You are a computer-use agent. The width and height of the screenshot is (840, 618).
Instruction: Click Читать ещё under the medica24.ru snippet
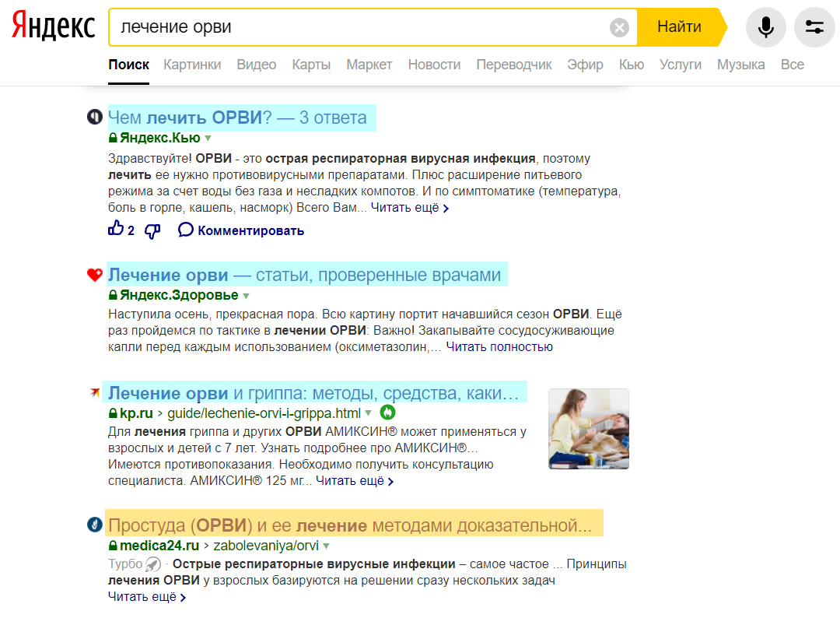(x=147, y=596)
